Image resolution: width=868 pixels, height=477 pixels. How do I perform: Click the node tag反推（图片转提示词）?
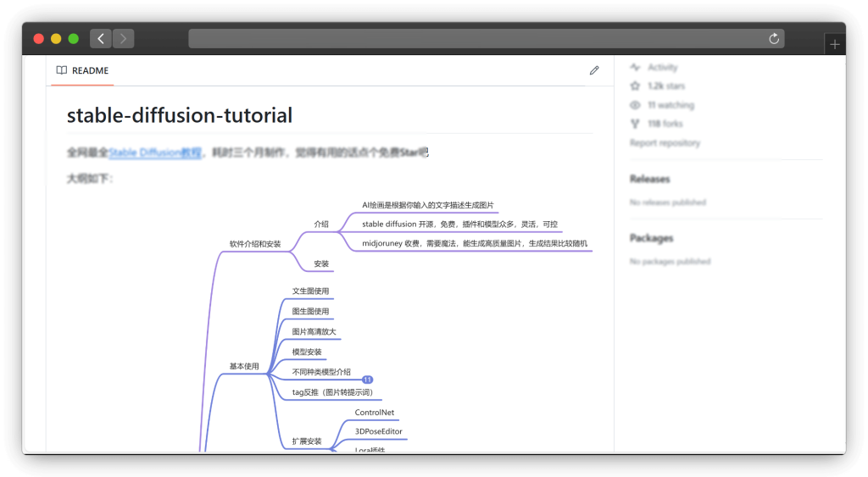click(x=332, y=392)
